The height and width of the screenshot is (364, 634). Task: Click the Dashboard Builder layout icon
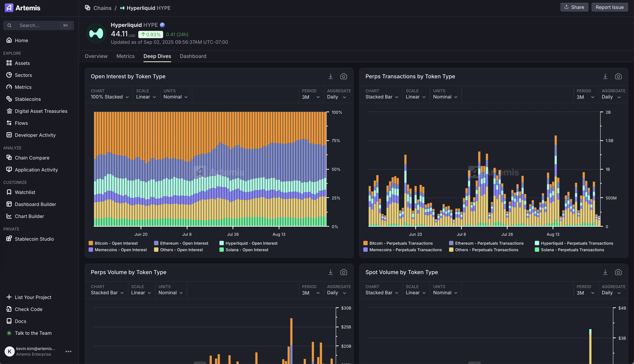9,204
